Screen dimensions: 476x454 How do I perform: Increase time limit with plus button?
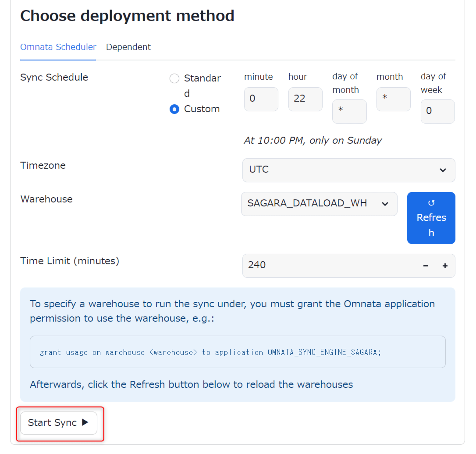445,266
